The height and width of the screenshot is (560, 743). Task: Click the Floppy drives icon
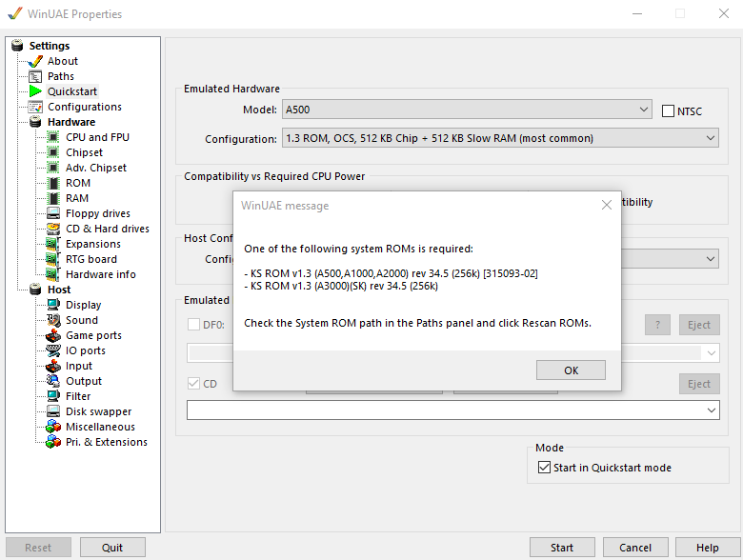pyautogui.click(x=53, y=213)
